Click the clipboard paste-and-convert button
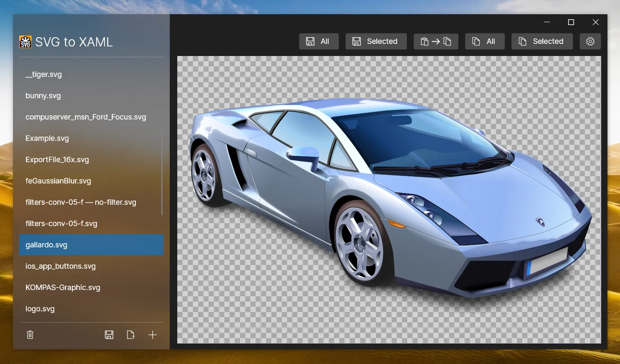Screen dimensions: 620x364 [436, 41]
